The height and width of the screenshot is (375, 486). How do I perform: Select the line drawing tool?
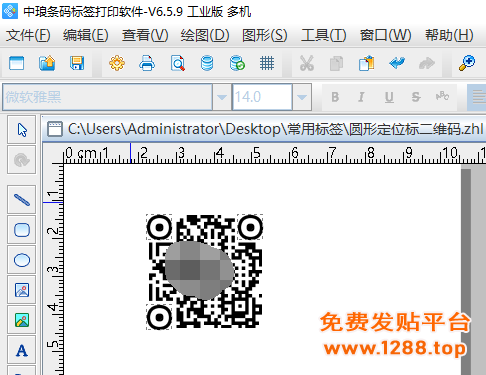pos(22,199)
